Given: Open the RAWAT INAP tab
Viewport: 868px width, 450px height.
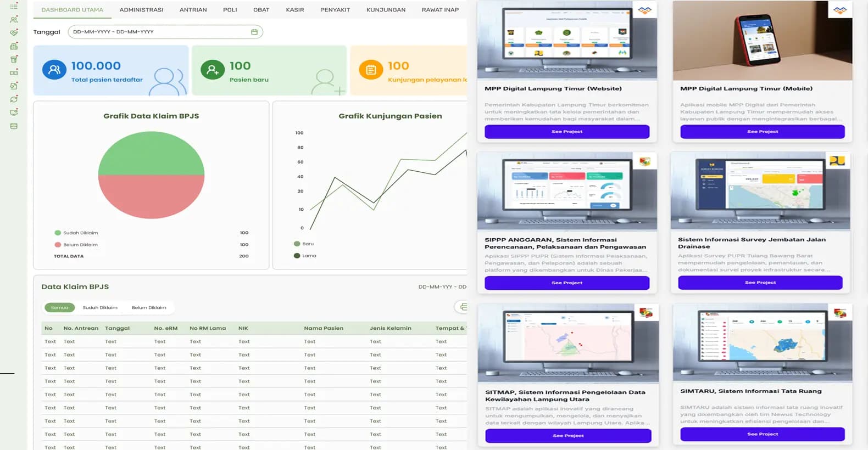Looking at the screenshot, I should pyautogui.click(x=440, y=10).
